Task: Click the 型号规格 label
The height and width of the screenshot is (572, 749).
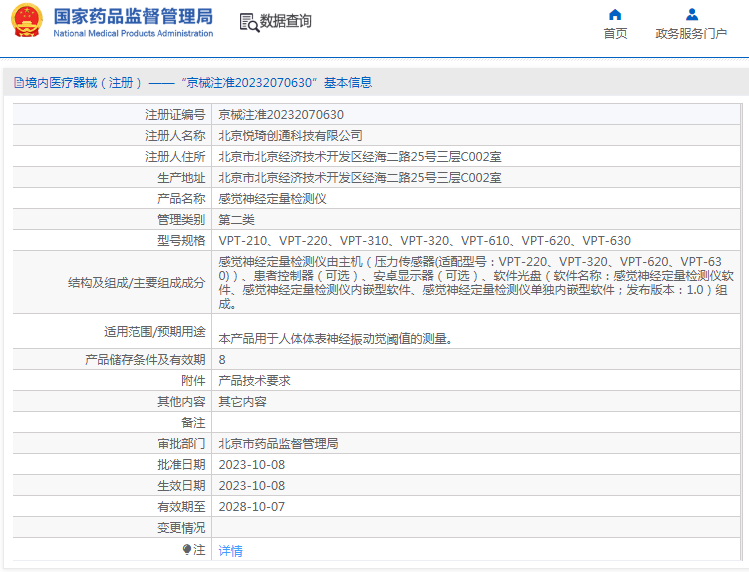Action: pos(181,240)
